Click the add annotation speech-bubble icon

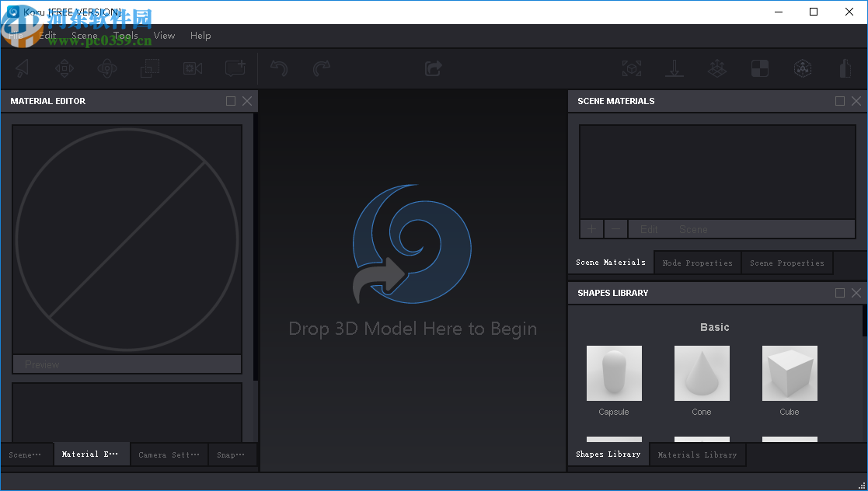point(235,68)
